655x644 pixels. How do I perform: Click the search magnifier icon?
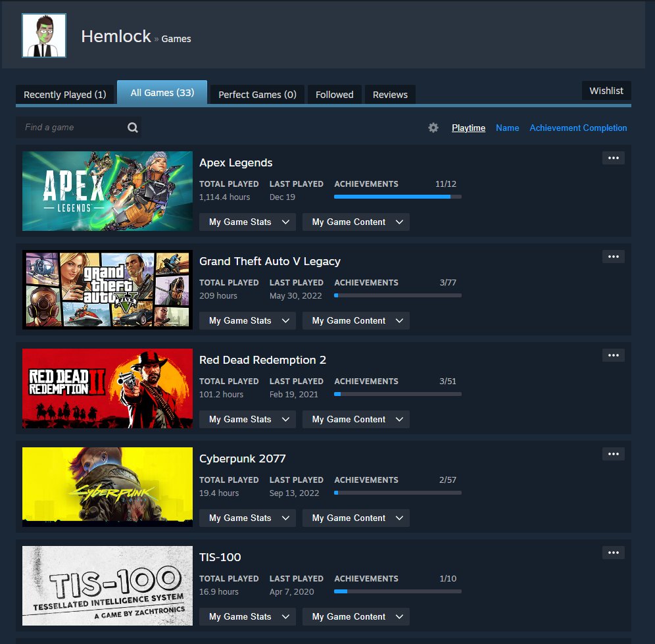(132, 128)
